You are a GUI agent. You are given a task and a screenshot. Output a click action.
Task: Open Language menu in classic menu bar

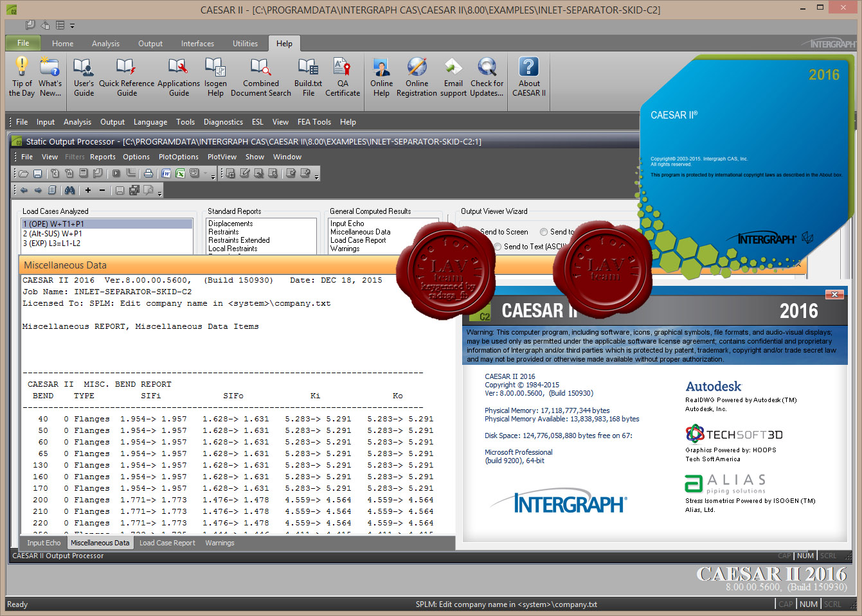150,122
